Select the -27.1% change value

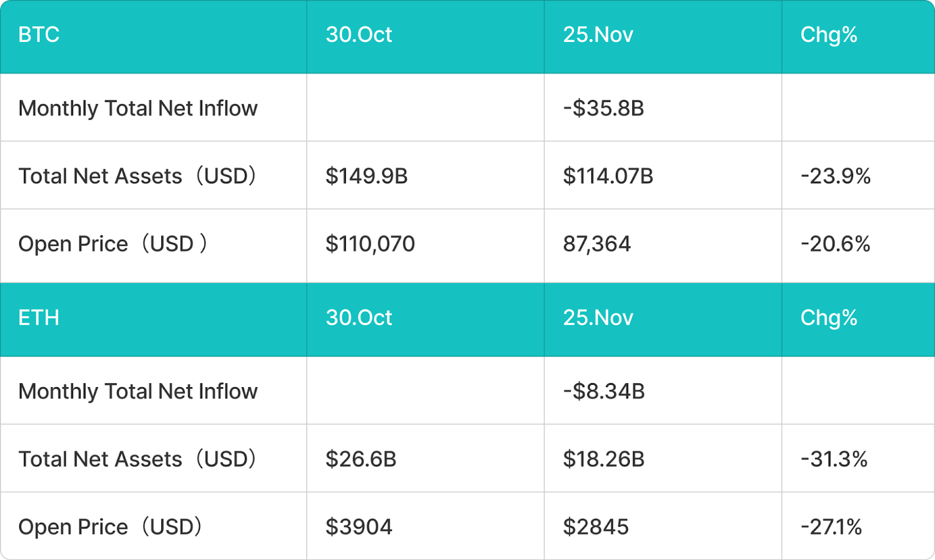831,527
